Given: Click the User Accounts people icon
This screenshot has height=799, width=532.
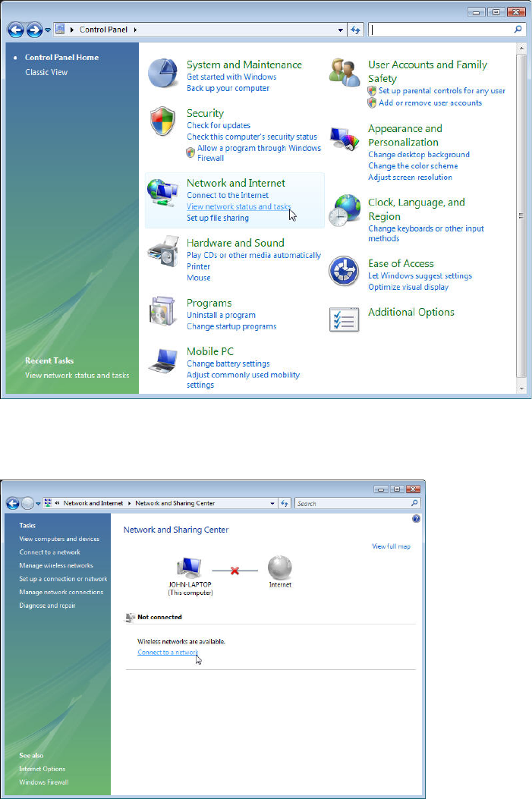Looking at the screenshot, I should [x=344, y=72].
